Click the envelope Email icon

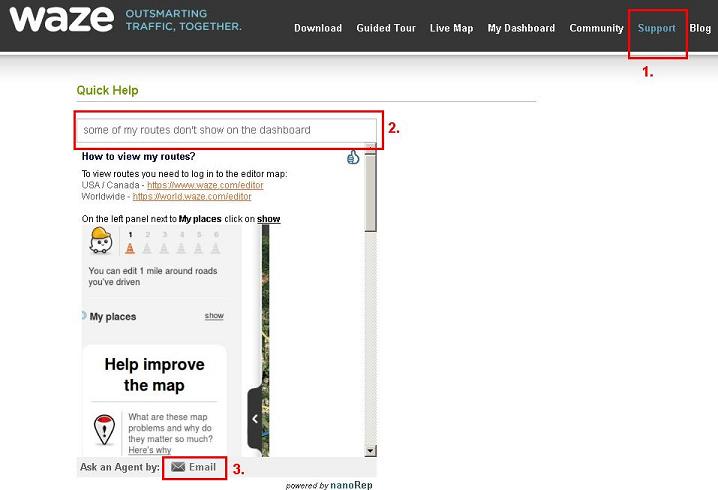(178, 467)
